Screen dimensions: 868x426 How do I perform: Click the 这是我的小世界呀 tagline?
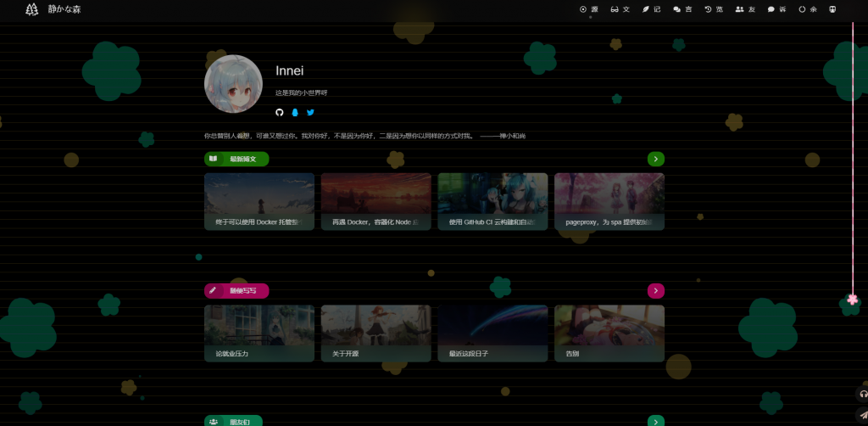pos(302,92)
